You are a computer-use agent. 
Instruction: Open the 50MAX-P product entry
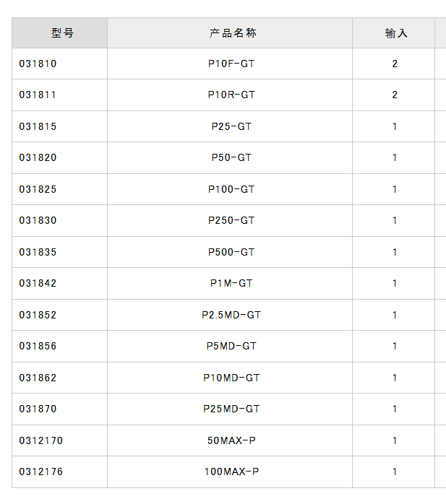coord(231,440)
